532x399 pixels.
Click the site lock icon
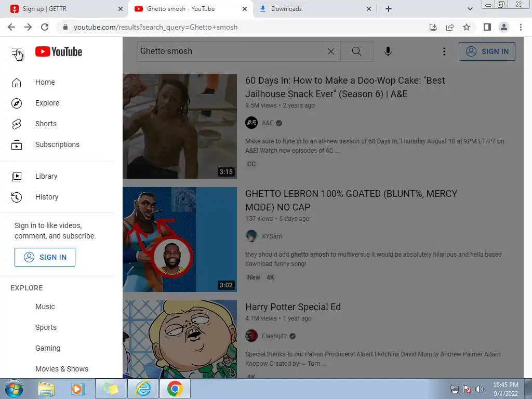(x=65, y=27)
